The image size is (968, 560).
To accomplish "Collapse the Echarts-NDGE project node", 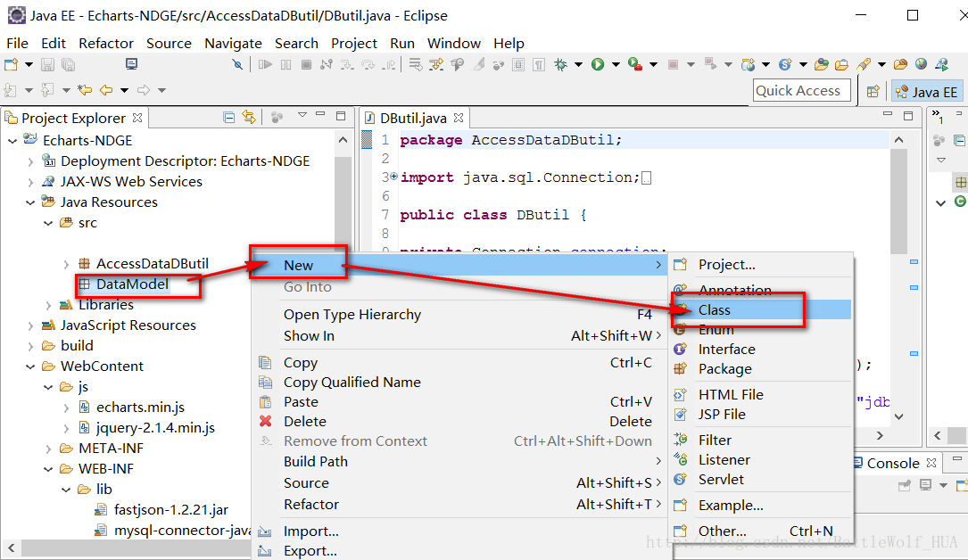I will click(12, 141).
